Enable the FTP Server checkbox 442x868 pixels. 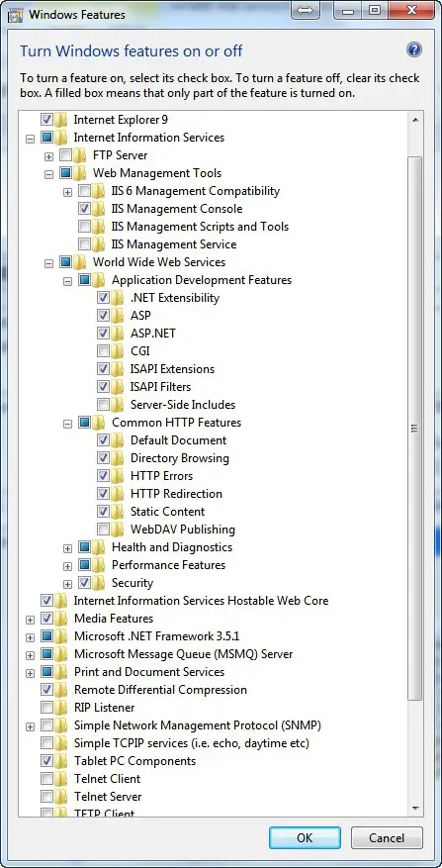click(66, 155)
